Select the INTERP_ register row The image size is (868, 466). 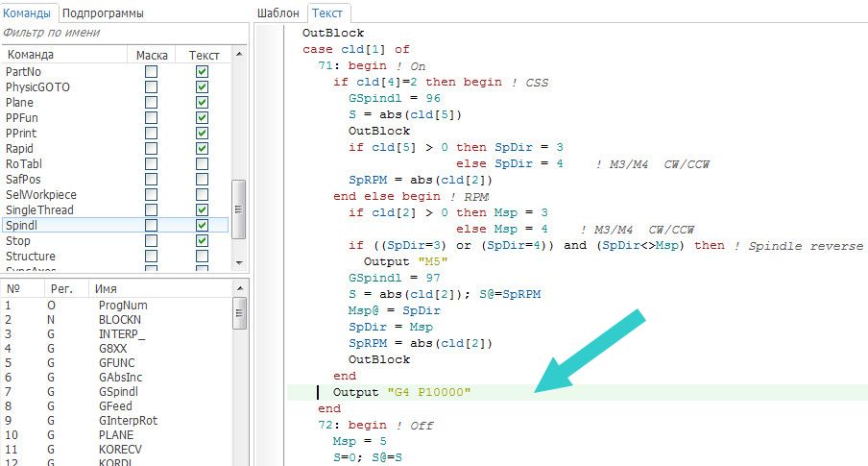click(x=117, y=334)
